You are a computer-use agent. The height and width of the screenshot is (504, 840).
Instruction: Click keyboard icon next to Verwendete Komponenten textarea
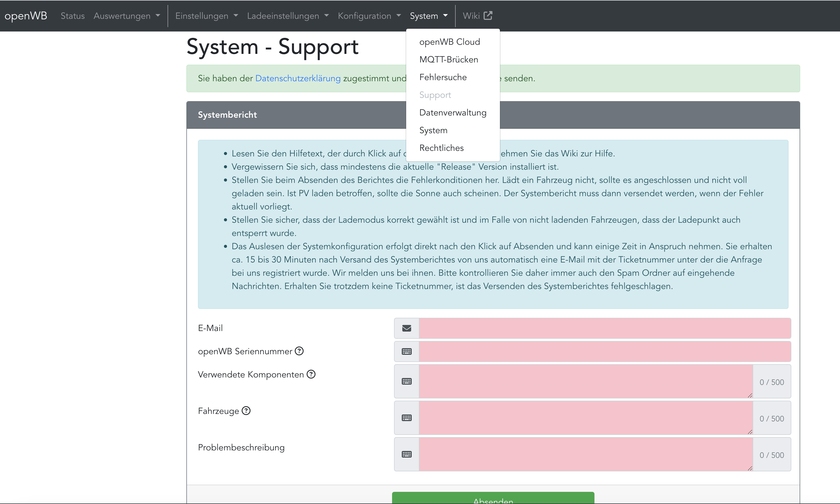pyautogui.click(x=406, y=381)
